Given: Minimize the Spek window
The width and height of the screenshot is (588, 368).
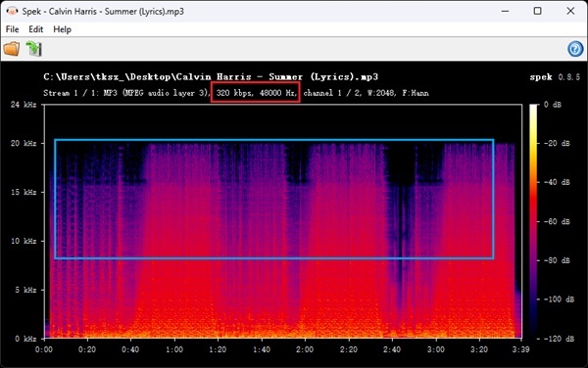Looking at the screenshot, I should coord(505,11).
